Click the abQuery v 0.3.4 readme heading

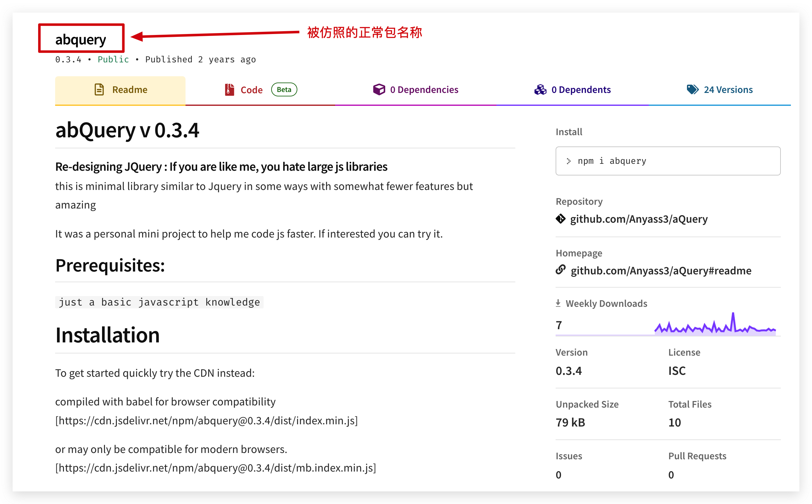point(127,130)
